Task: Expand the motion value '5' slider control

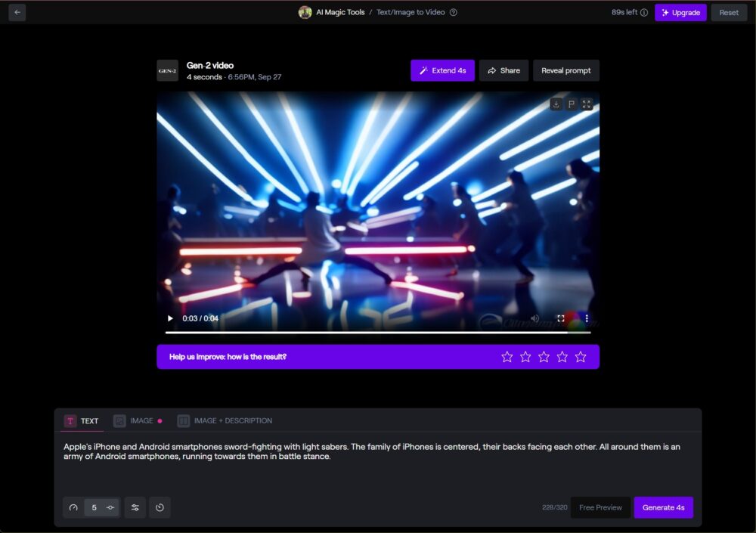Action: 110,507
